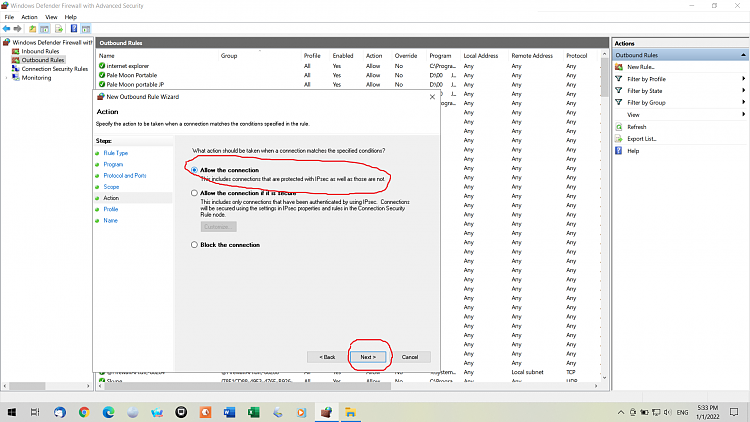Click the Back button in wizard
This screenshot has height=422, width=750.
[327, 357]
